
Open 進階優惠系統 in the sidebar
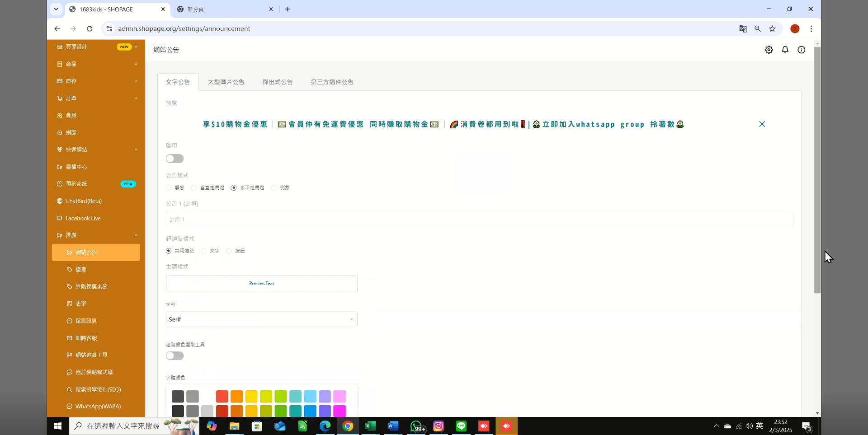(x=96, y=286)
